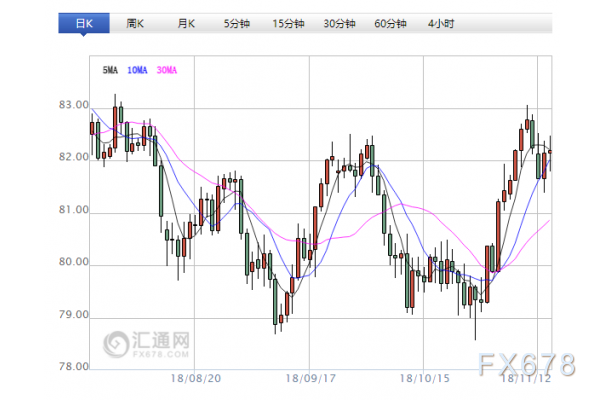The image size is (606, 400).
Task: Click the 79.00 price axis label
Action: click(x=73, y=314)
